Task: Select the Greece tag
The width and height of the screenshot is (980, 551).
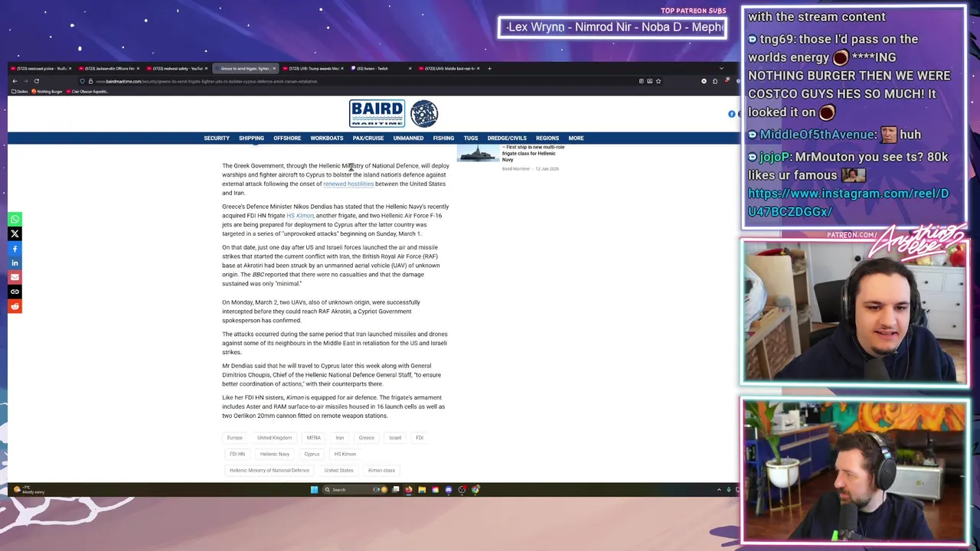Action: tap(367, 438)
